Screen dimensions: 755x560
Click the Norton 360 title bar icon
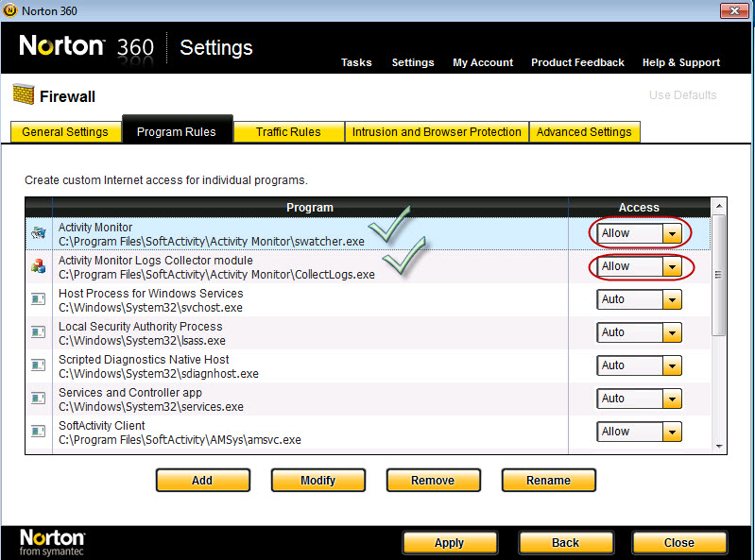click(10, 10)
